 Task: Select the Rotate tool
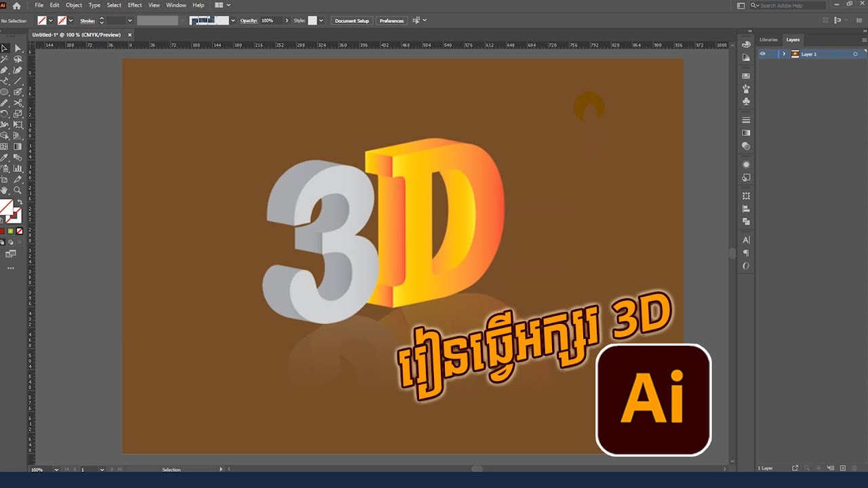tap(4, 114)
